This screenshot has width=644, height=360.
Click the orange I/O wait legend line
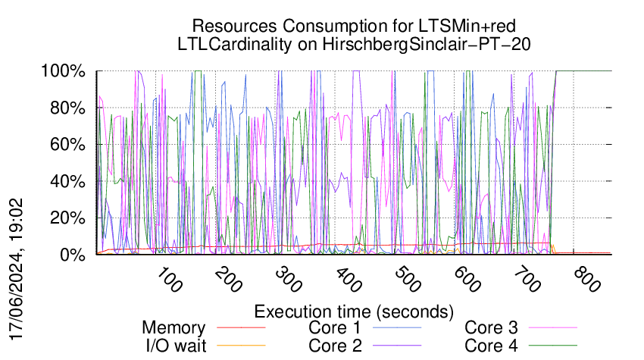(x=241, y=345)
